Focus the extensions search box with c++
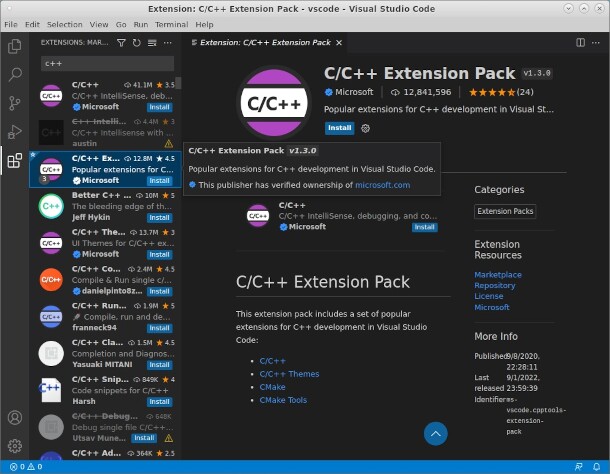Image resolution: width=610 pixels, height=474 pixels. pyautogui.click(x=107, y=63)
